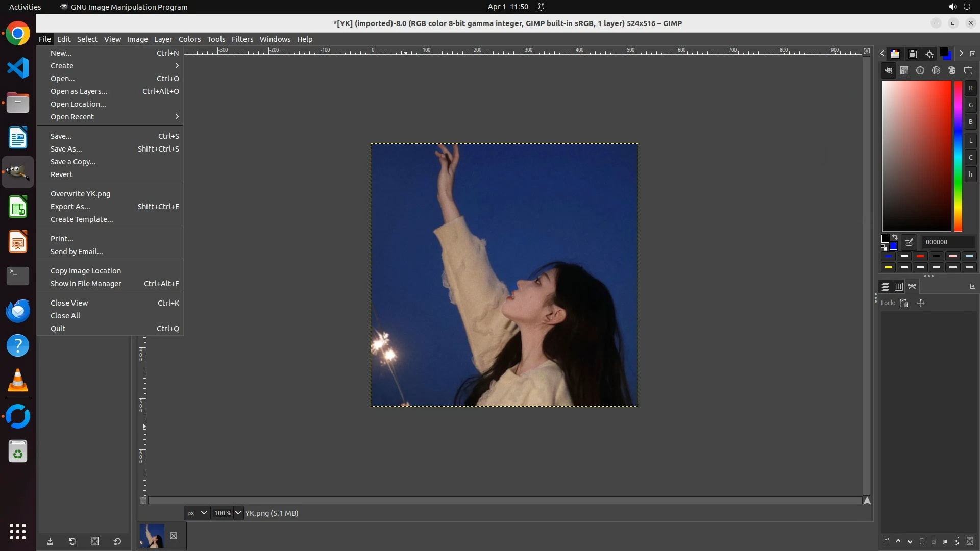Toggle the lock position icon
Image resolution: width=980 pixels, height=551 pixels.
(921, 303)
